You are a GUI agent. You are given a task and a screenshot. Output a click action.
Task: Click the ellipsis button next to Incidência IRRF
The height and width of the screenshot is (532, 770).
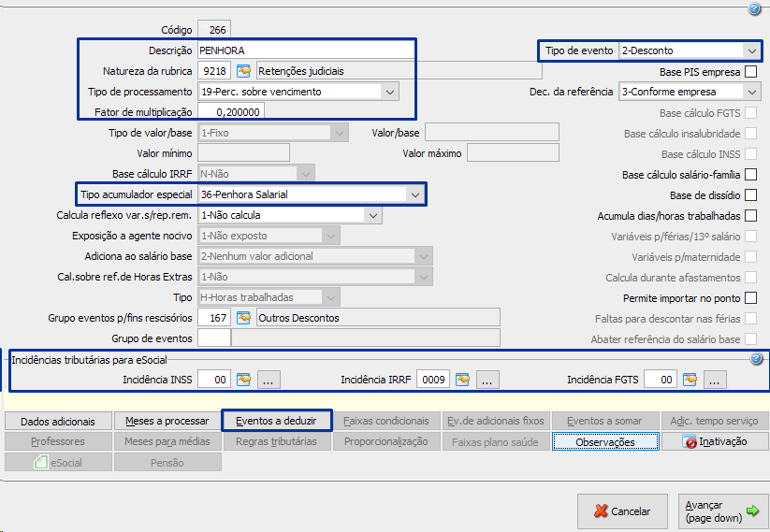click(x=487, y=380)
